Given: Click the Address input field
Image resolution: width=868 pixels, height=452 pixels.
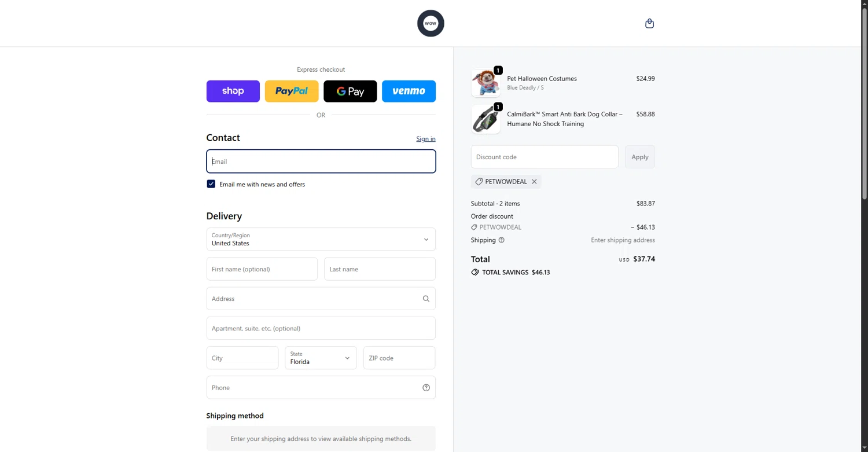Looking at the screenshot, I should pos(321,299).
